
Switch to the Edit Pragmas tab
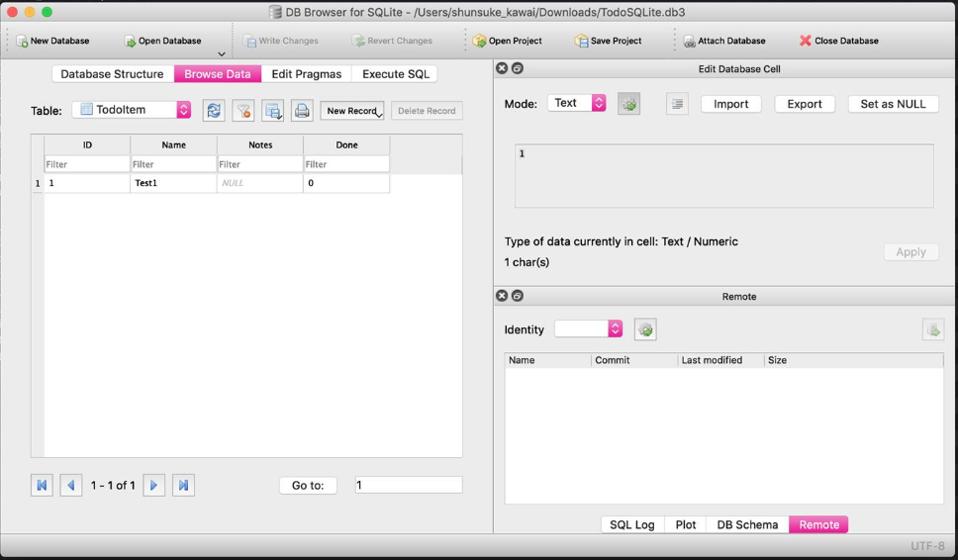click(x=307, y=74)
